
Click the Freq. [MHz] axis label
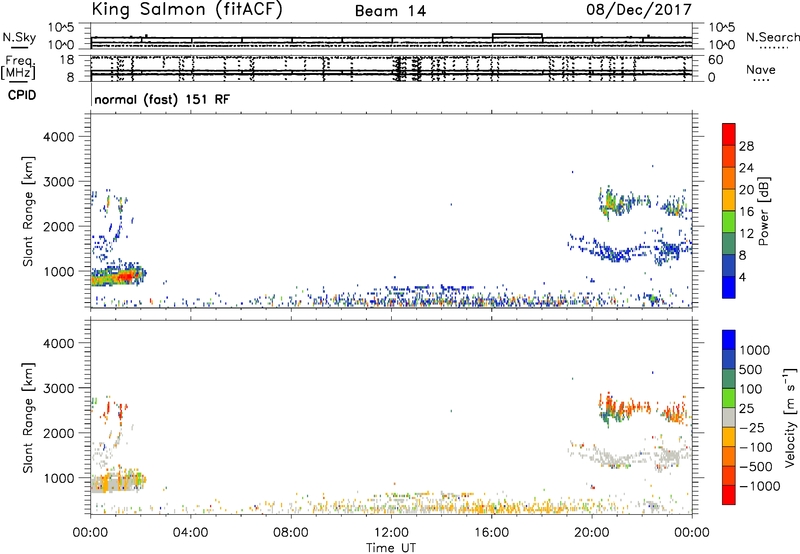pos(20,67)
